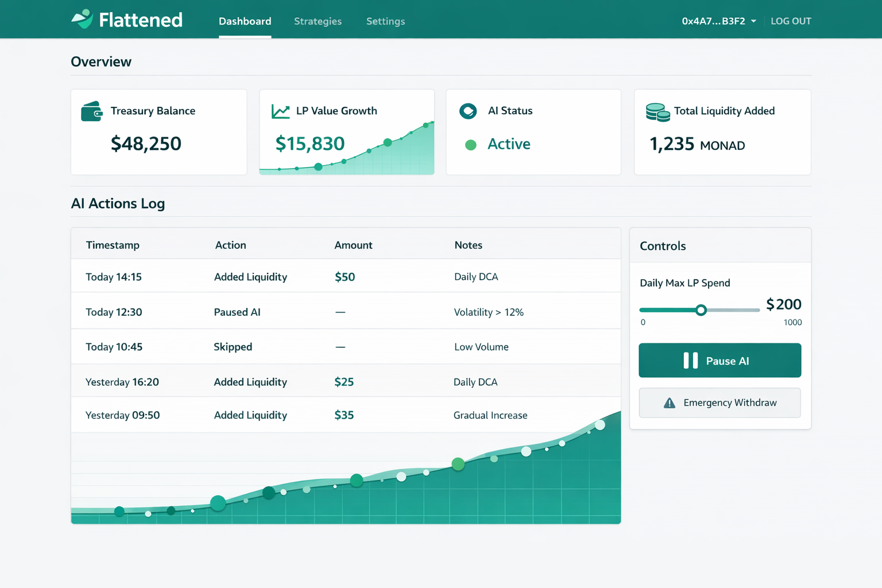This screenshot has width=882, height=588.
Task: Select the Dashboard tab
Action: pyautogui.click(x=245, y=21)
